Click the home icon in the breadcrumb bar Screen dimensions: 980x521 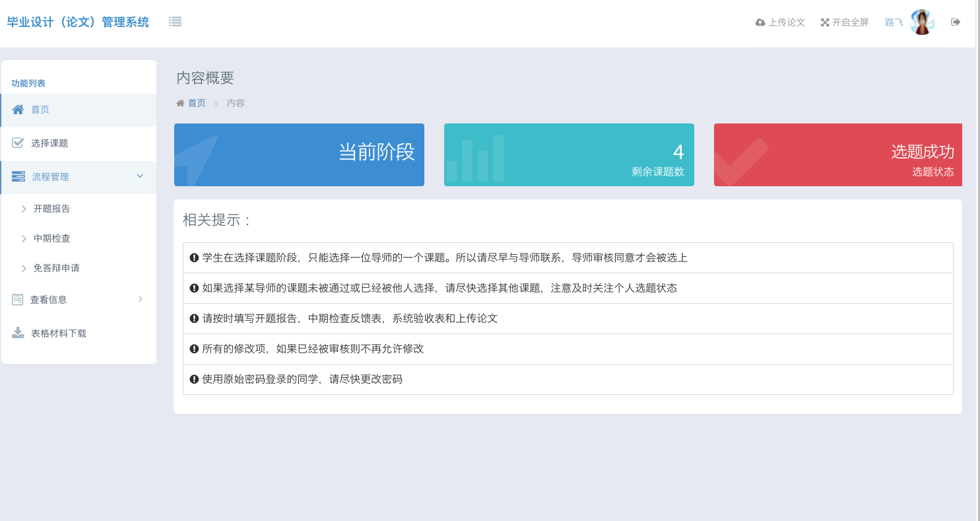tap(180, 103)
